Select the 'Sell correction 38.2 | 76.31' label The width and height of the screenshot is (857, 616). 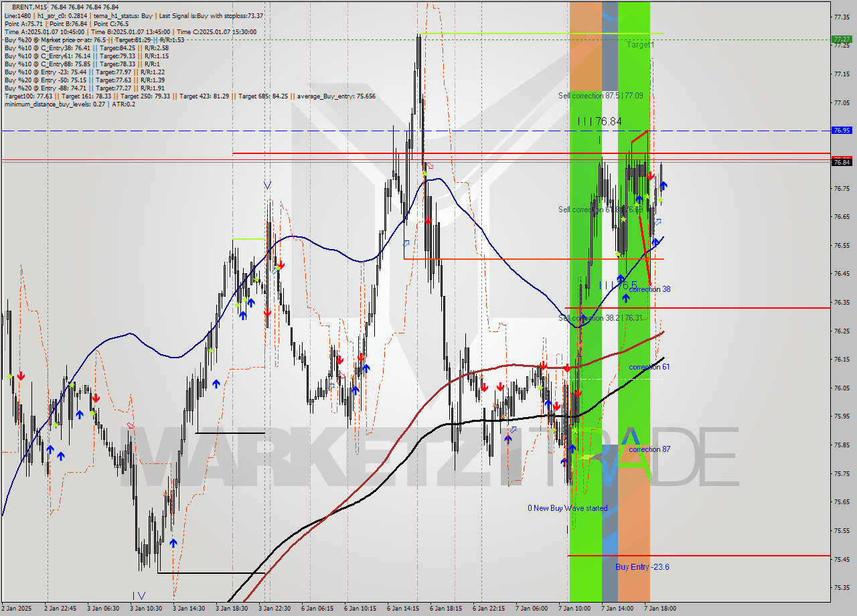coord(601,318)
